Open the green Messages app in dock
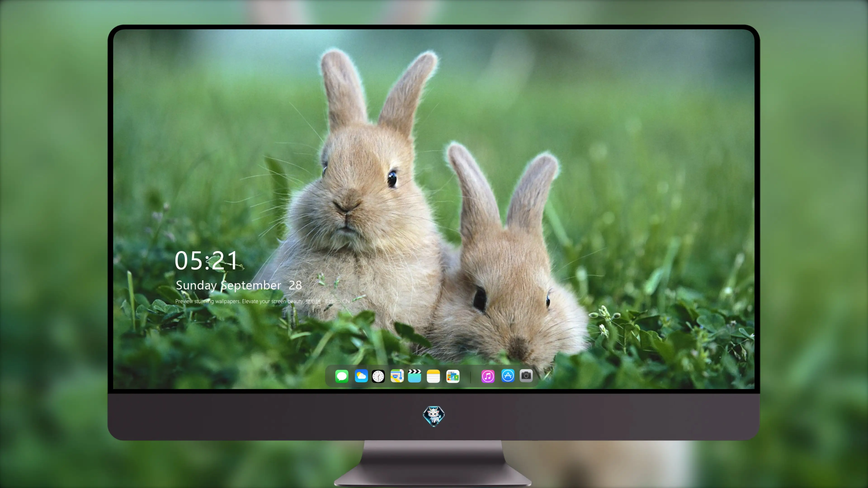868x488 pixels. pyautogui.click(x=342, y=376)
